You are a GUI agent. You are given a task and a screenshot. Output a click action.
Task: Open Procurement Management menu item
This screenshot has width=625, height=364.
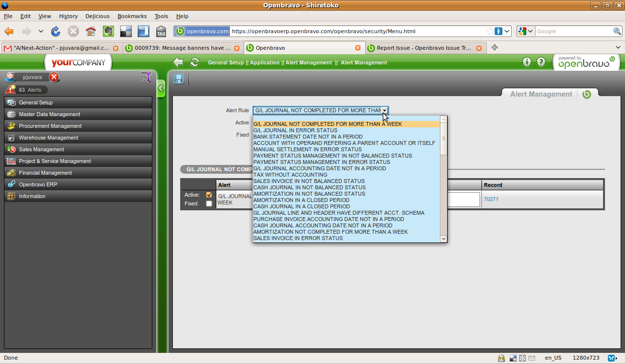tap(78, 126)
